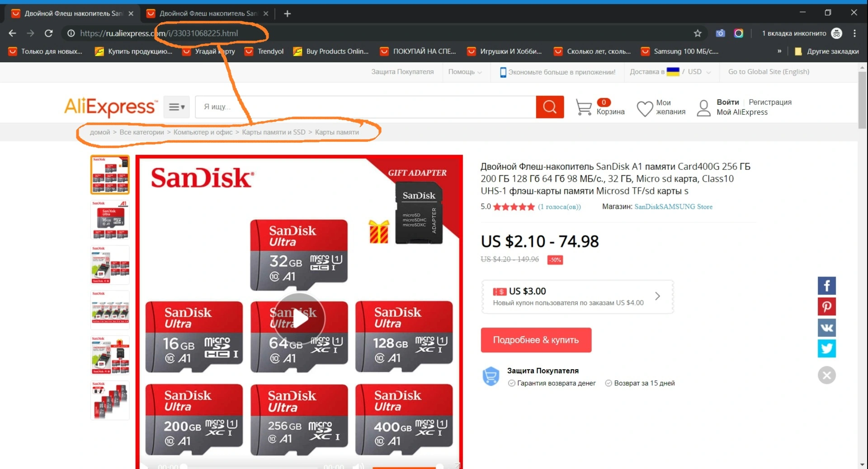Open the incognito profile icon
Viewport: 868px width, 469px height.
[837, 33]
